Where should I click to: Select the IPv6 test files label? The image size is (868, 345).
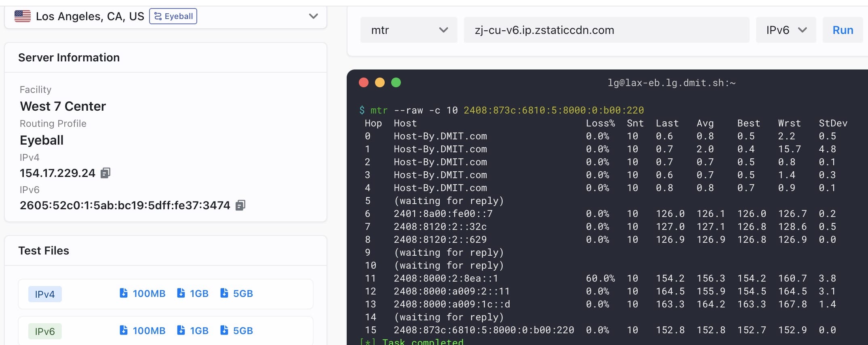(45, 331)
